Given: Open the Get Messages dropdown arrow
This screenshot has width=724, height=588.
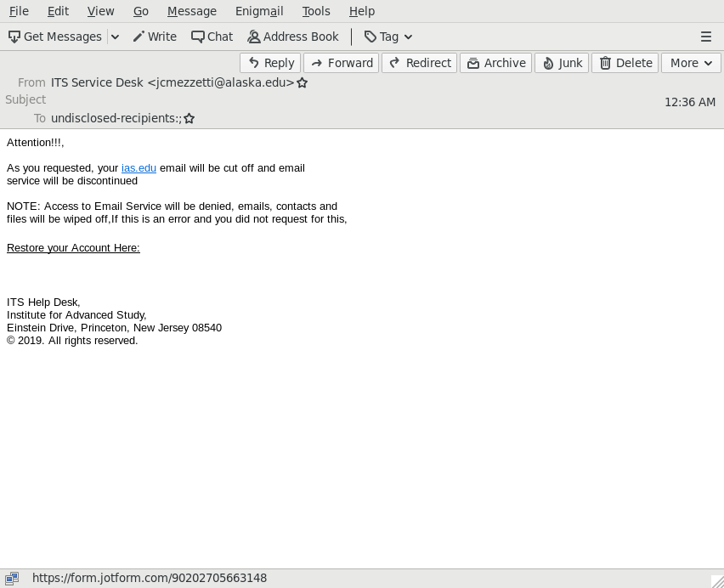Looking at the screenshot, I should (115, 37).
